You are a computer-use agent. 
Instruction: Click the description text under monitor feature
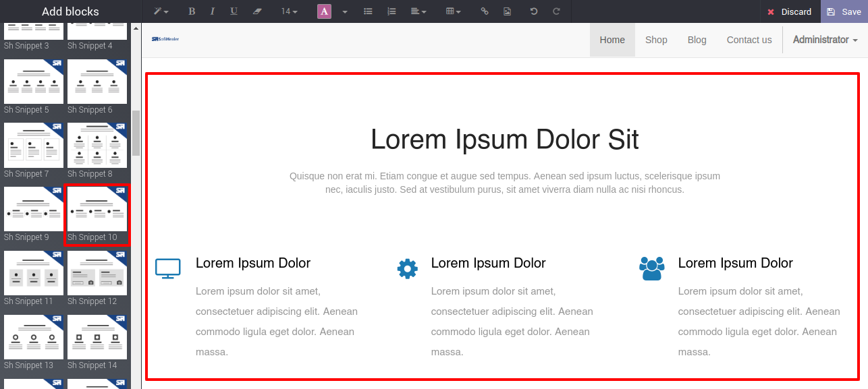(x=277, y=322)
